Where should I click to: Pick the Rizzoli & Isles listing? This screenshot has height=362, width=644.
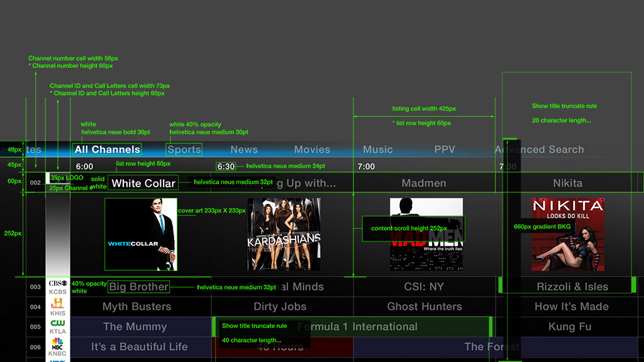point(572,287)
